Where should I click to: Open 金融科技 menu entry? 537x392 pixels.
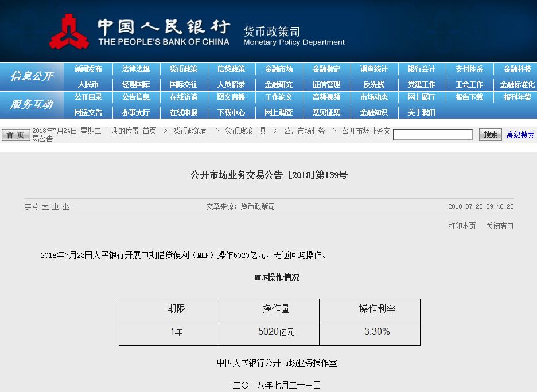pos(517,69)
